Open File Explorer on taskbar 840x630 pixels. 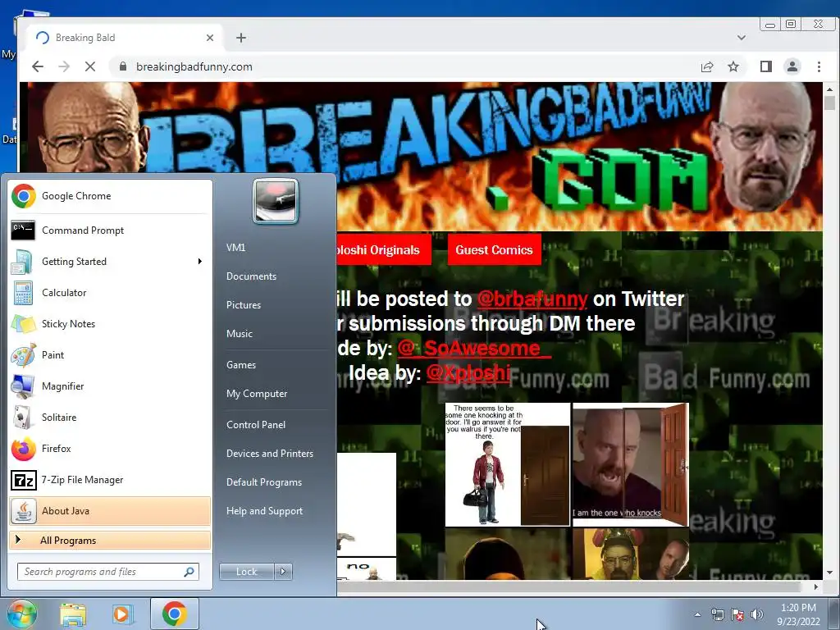click(73, 614)
